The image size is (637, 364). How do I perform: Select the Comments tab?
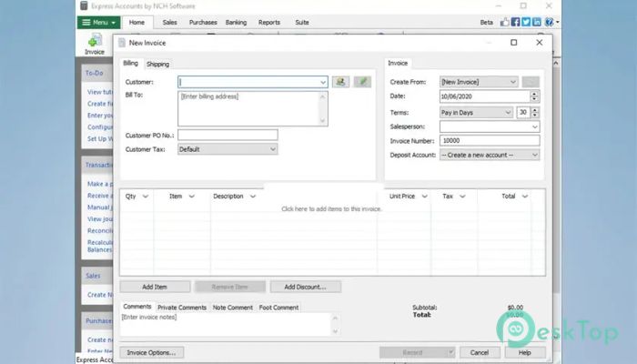tap(137, 307)
